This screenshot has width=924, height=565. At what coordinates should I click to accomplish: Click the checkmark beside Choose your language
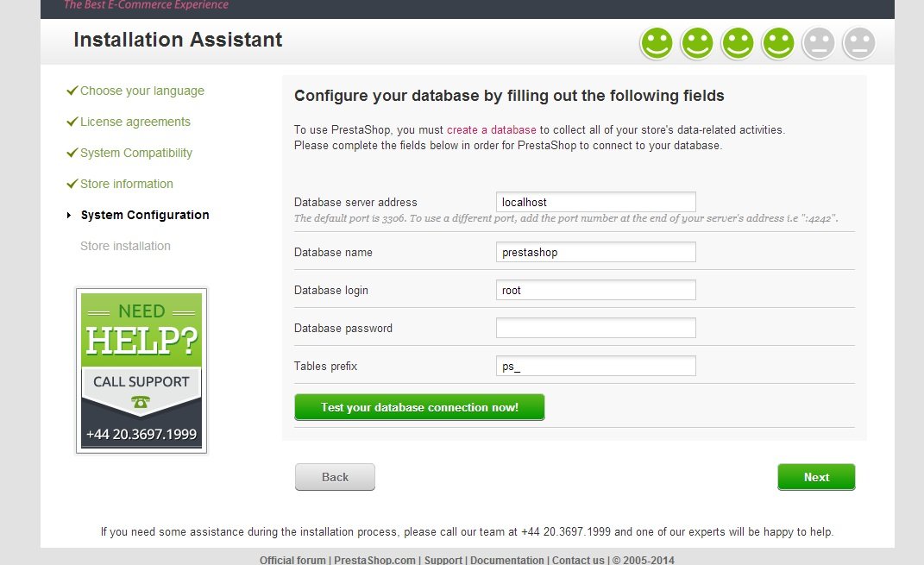[72, 91]
